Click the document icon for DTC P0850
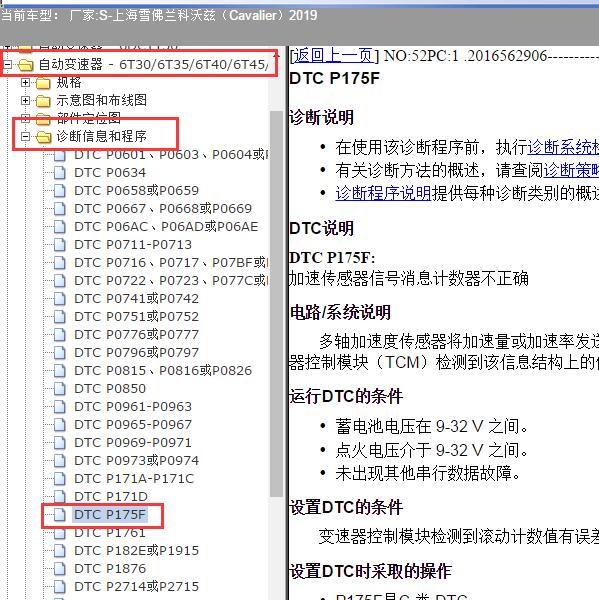The height and width of the screenshot is (600, 599). coord(60,389)
